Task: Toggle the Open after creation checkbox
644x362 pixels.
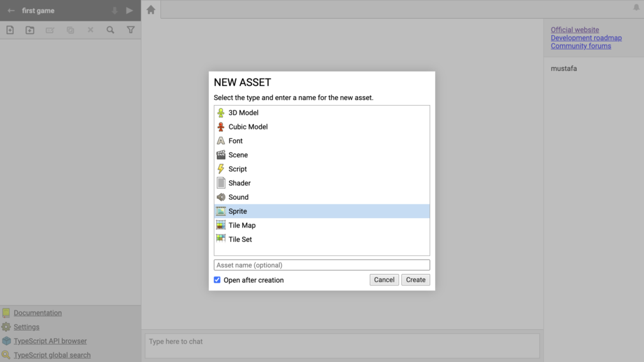Action: point(217,280)
